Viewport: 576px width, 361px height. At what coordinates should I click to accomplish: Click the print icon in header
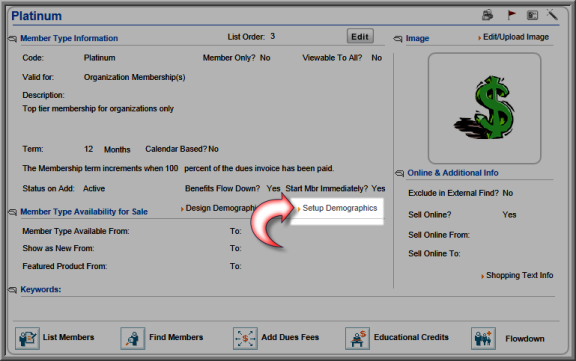tap(487, 15)
